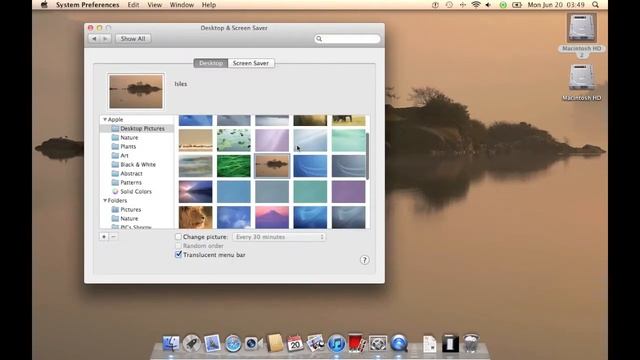This screenshot has height=360, width=640.
Task: Open Spotlight magnifier in menu bar
Action: pyautogui.click(x=596, y=5)
